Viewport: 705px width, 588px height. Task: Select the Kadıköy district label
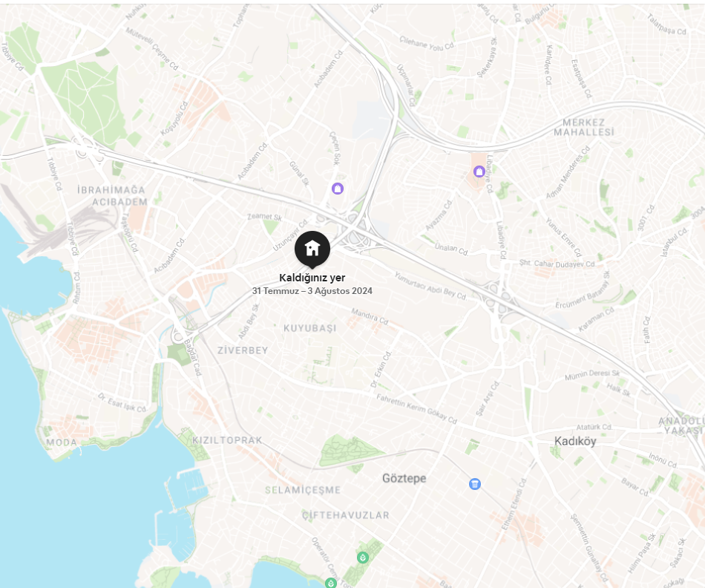pyautogui.click(x=575, y=441)
